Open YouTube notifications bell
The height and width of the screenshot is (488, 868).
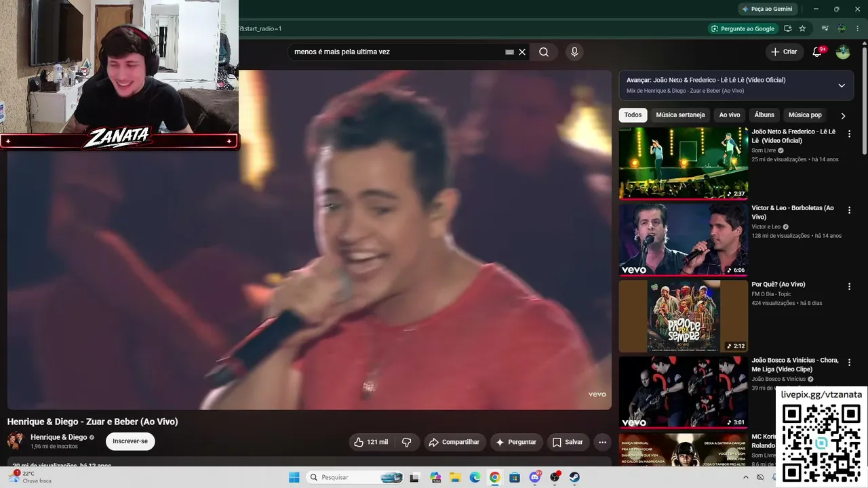click(817, 52)
